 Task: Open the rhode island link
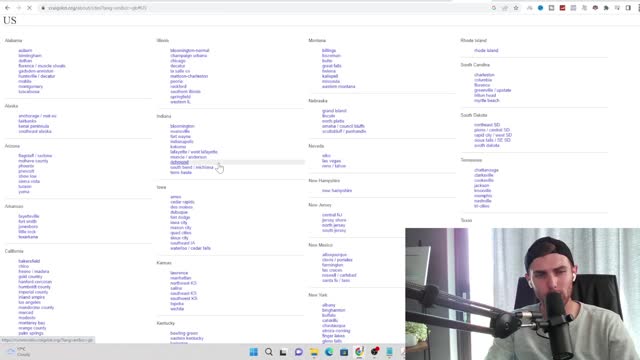pos(486,51)
